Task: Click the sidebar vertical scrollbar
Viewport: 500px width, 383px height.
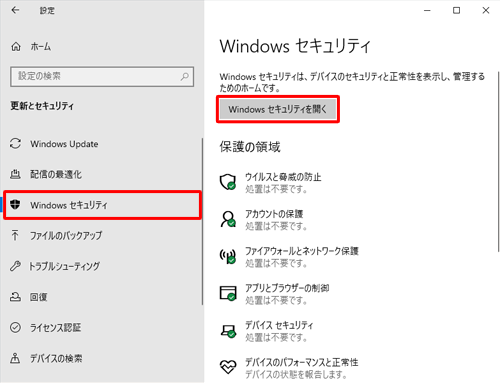Action: (202, 222)
